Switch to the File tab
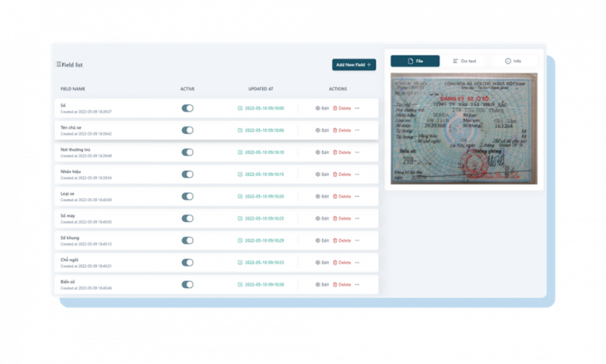The height and width of the screenshot is (364, 606). coord(414,61)
